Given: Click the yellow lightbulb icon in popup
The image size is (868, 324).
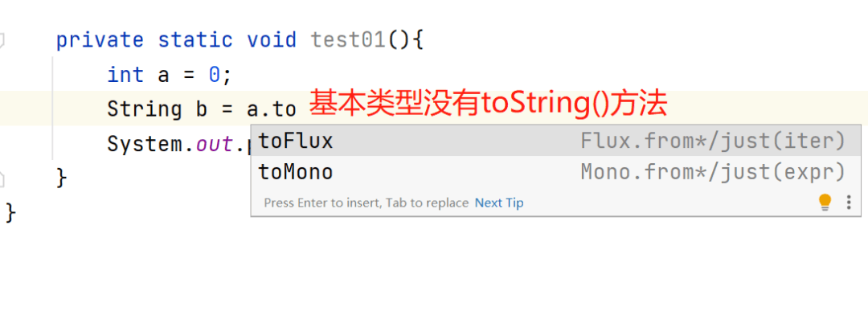Looking at the screenshot, I should coord(825,202).
